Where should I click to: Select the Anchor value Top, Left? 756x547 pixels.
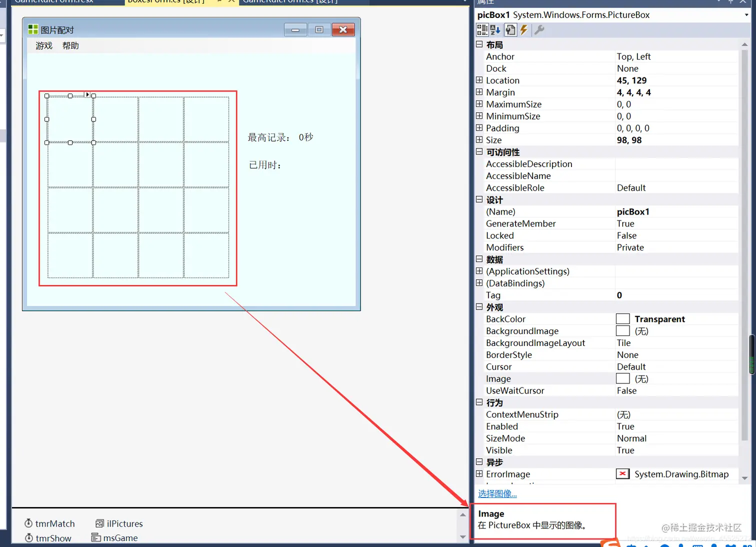click(x=633, y=56)
